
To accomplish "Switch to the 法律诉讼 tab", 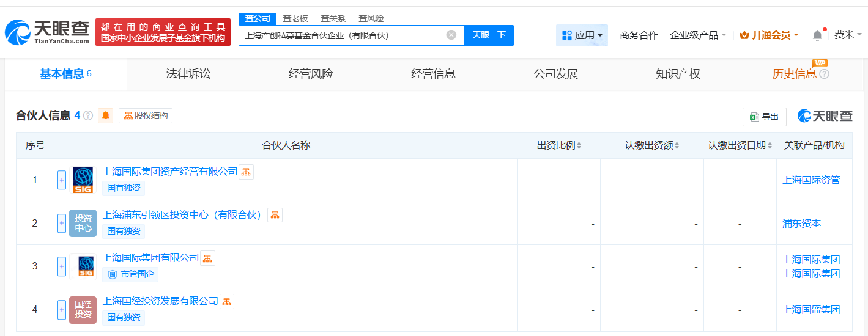I will [x=188, y=74].
